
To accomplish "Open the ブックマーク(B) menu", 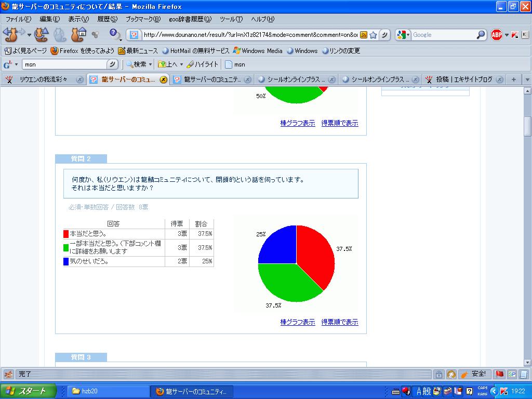I will point(143,19).
